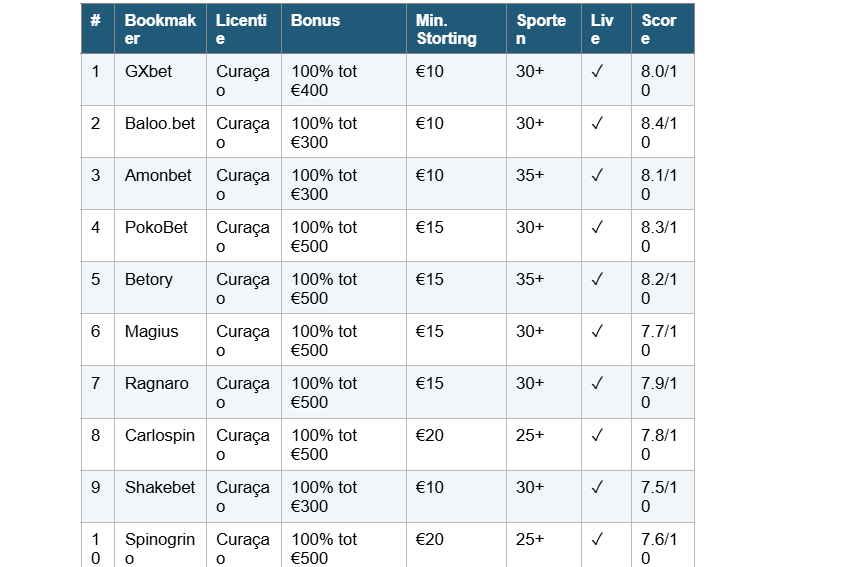The image size is (855, 567).
Task: Click the Min. Storting column header
Action: [x=446, y=29]
